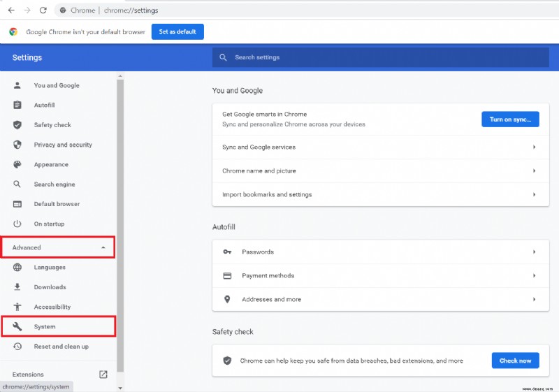Click the Passwords row label

click(x=258, y=252)
